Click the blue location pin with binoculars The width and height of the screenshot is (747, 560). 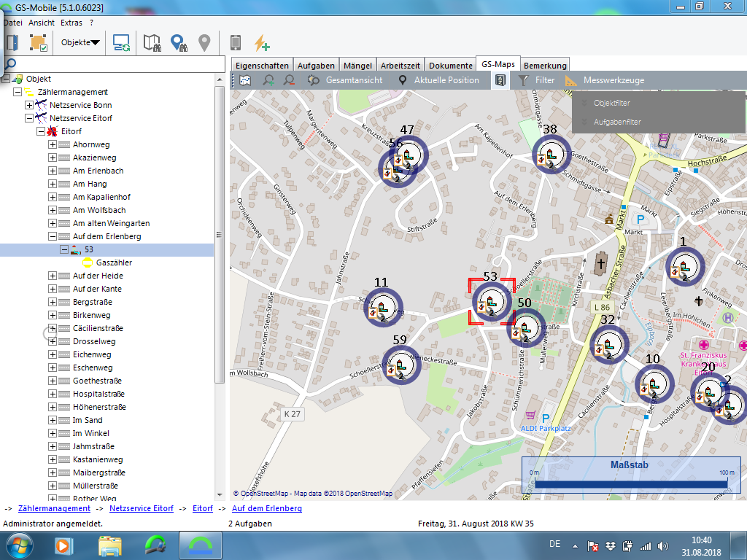click(x=178, y=43)
